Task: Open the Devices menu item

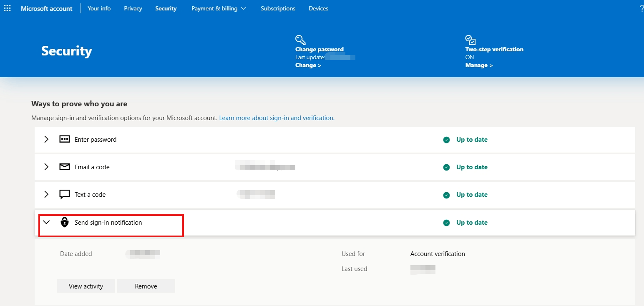Action: 318,8
